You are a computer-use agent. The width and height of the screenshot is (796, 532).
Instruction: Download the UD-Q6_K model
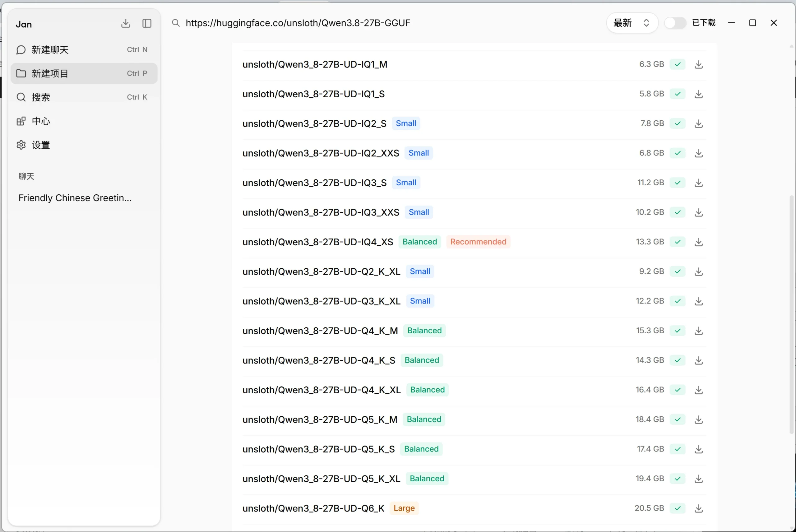(698, 508)
